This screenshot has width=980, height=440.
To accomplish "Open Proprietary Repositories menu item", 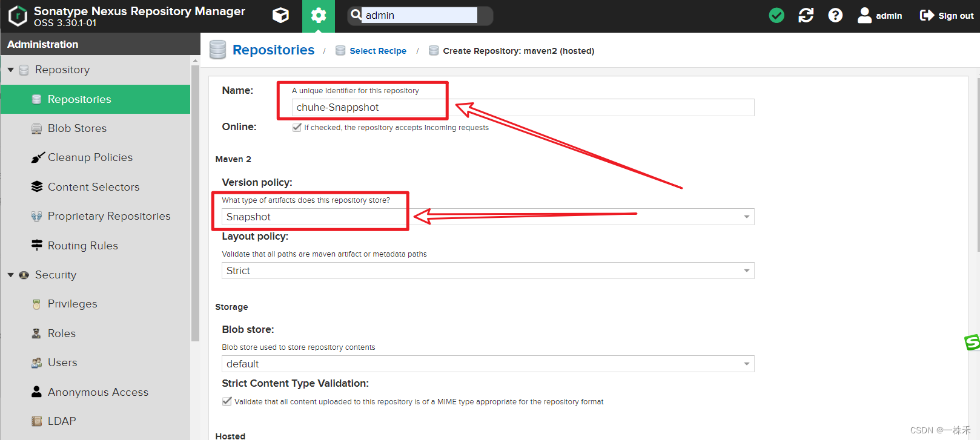I will [95, 216].
